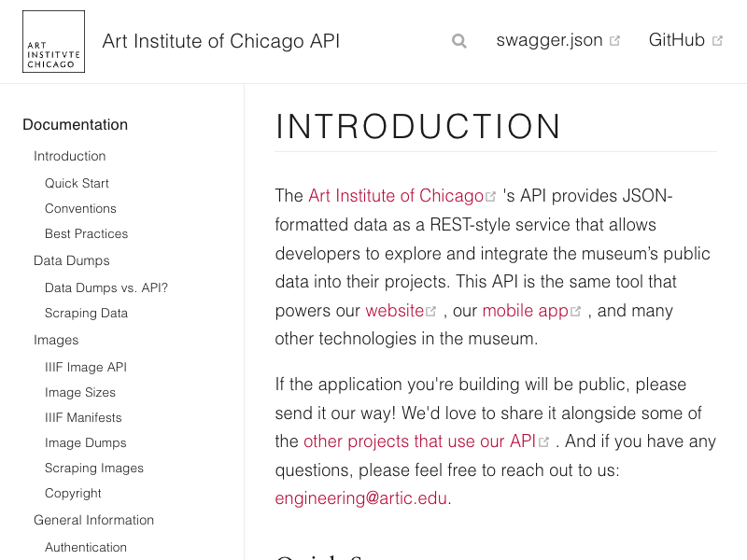The image size is (747, 560).
Task: Click the INTRODUCTION page heading
Action: coord(418,127)
